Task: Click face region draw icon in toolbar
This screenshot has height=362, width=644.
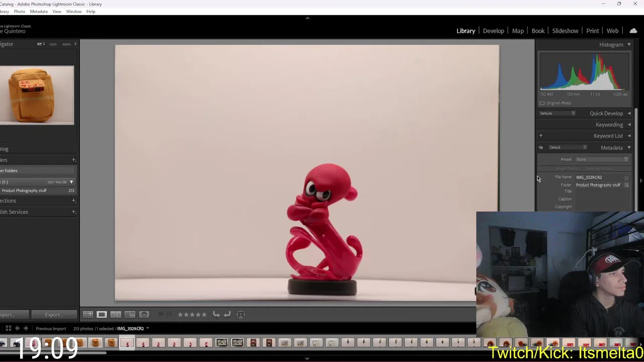Action: click(x=240, y=314)
